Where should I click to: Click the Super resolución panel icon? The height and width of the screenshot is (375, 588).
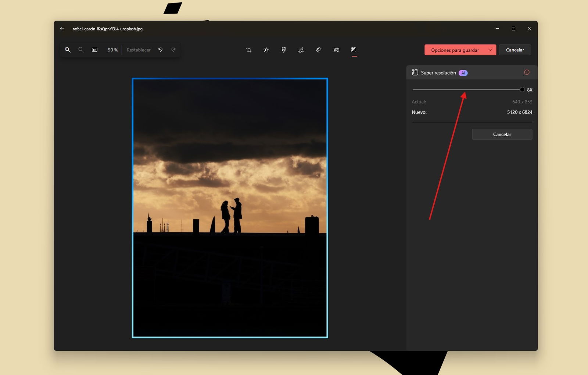pyautogui.click(x=415, y=72)
